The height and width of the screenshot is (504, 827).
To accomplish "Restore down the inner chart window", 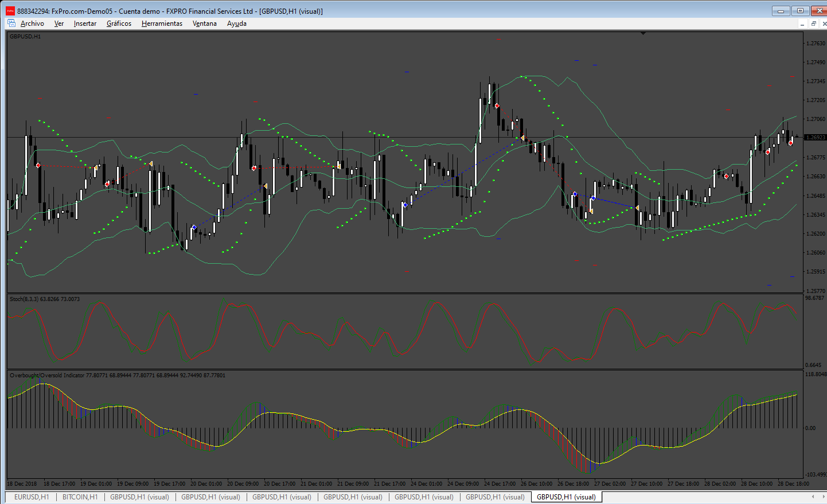I will coord(813,24).
